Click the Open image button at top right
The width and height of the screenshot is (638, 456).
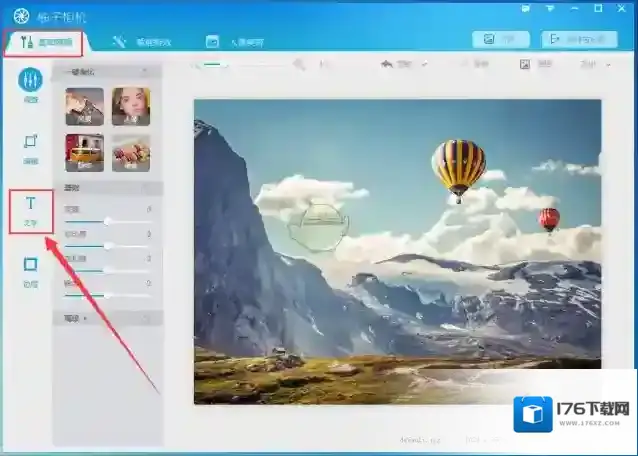click(x=500, y=40)
